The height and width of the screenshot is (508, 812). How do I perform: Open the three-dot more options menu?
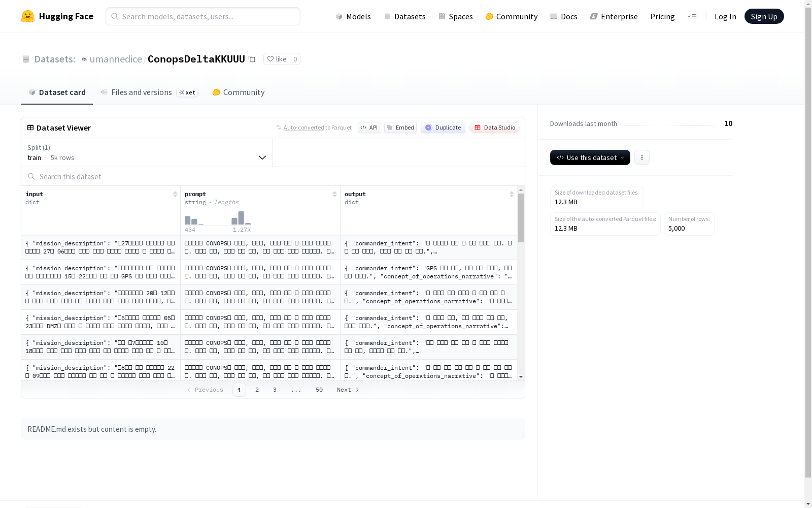(x=642, y=157)
